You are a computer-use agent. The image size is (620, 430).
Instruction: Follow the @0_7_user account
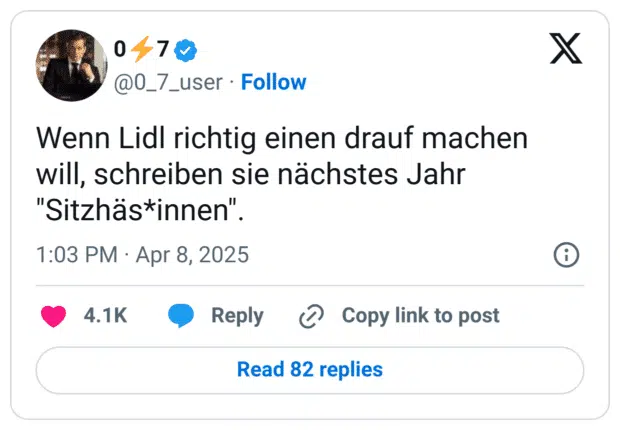274,82
